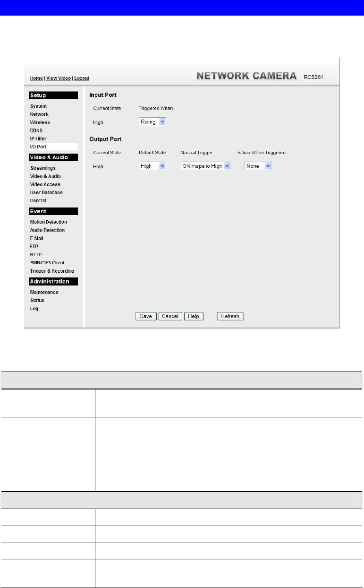Expand the Action When Triggered dropdown

pyautogui.click(x=258, y=166)
